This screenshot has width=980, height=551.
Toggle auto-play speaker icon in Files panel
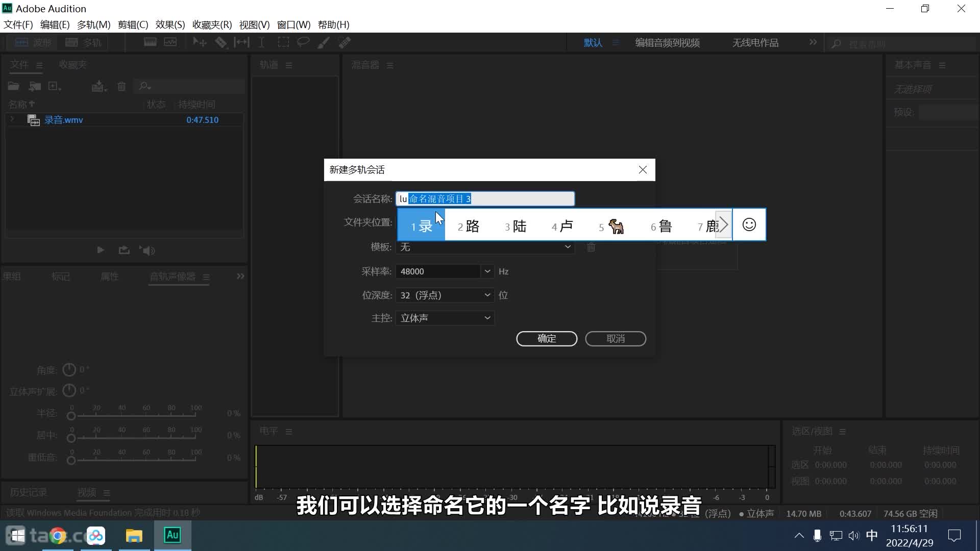pyautogui.click(x=147, y=250)
